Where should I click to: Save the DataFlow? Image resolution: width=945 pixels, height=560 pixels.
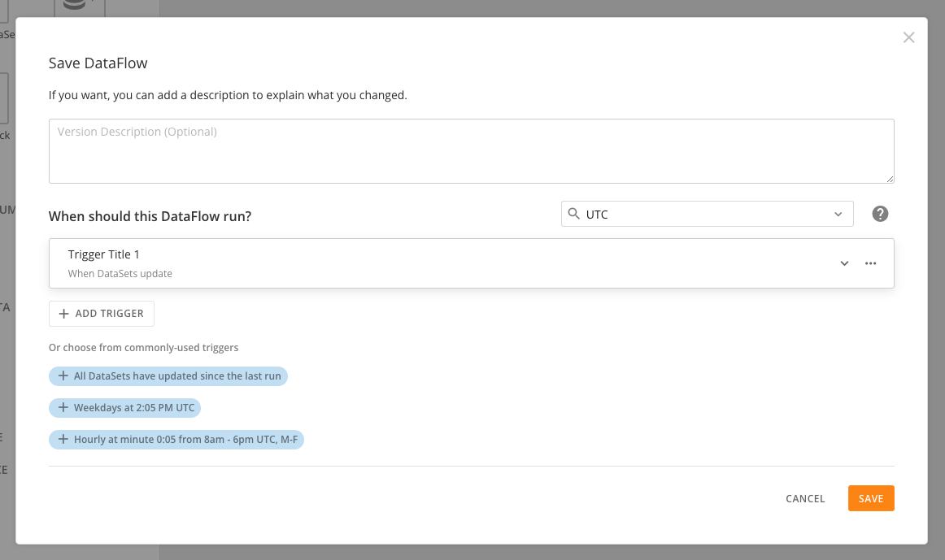[x=870, y=499]
